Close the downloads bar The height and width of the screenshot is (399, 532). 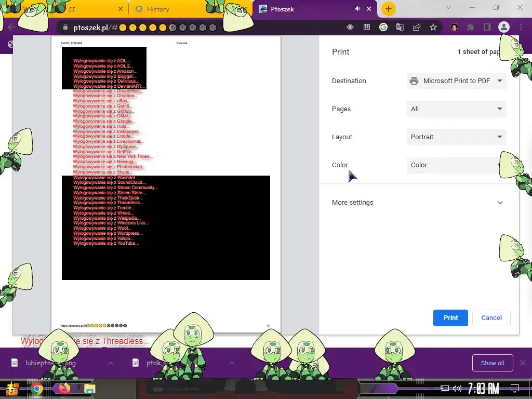[x=523, y=363]
